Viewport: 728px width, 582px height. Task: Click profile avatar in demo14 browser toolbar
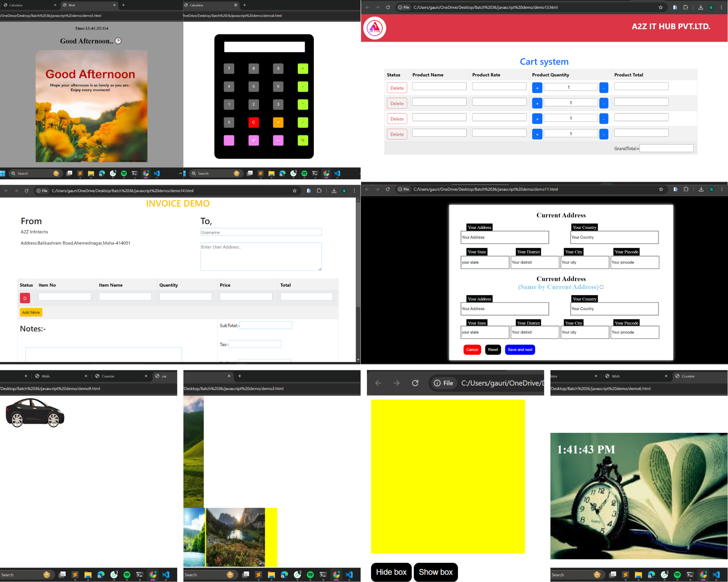coord(344,191)
